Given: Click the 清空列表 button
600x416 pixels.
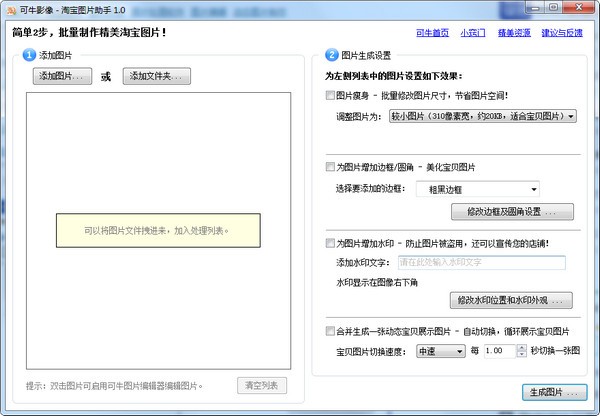Looking at the screenshot, I should (262, 385).
